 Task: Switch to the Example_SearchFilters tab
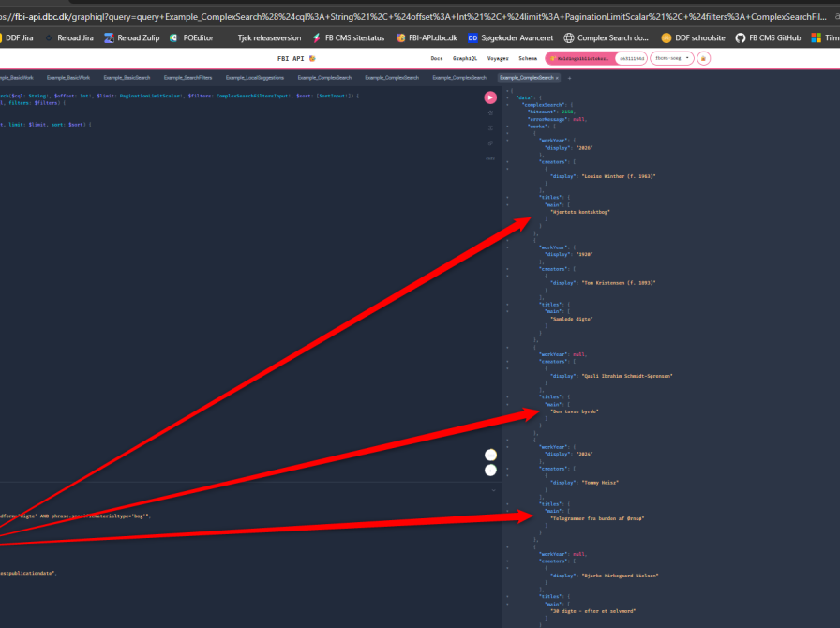click(191, 78)
